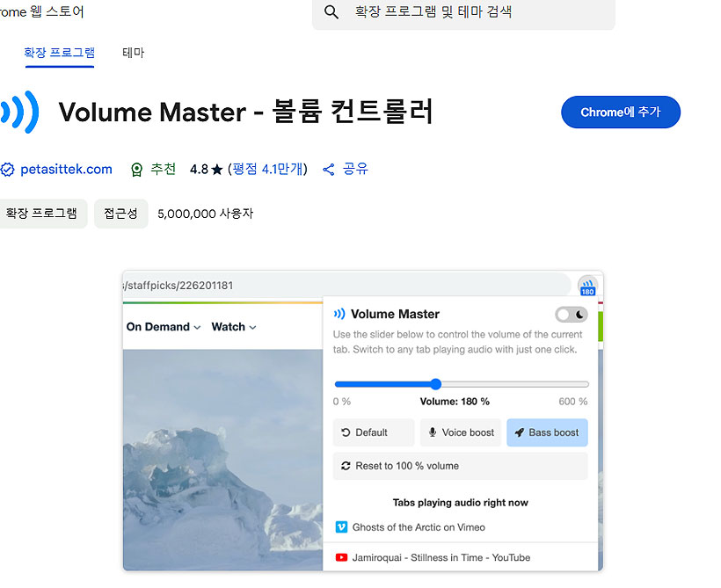Click the Volume Master speaker logo icon

pyautogui.click(x=18, y=113)
